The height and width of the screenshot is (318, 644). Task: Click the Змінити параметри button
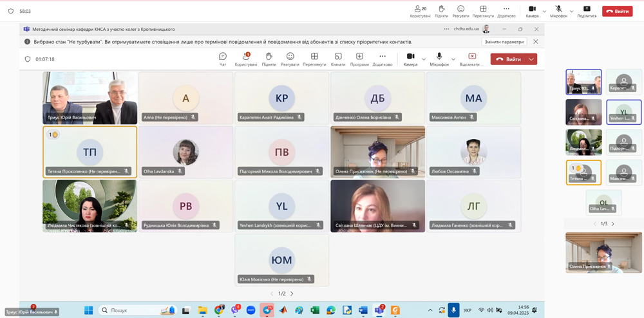(x=504, y=42)
